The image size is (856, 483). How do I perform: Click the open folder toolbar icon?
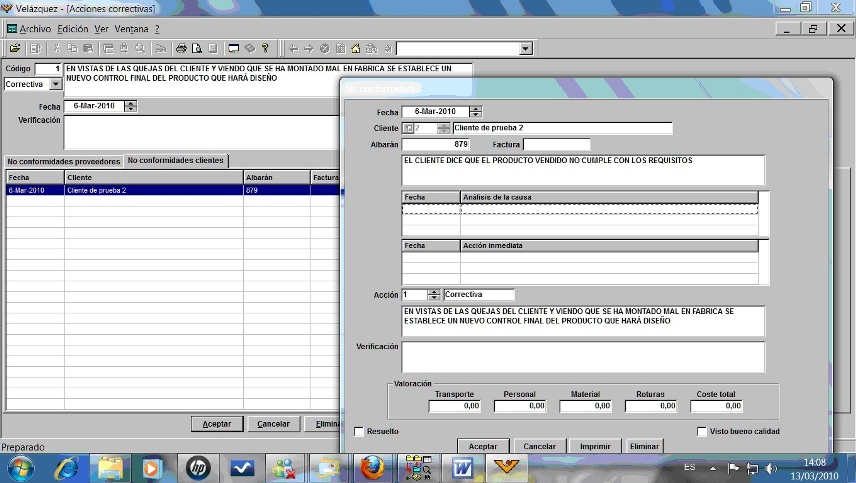coord(15,49)
